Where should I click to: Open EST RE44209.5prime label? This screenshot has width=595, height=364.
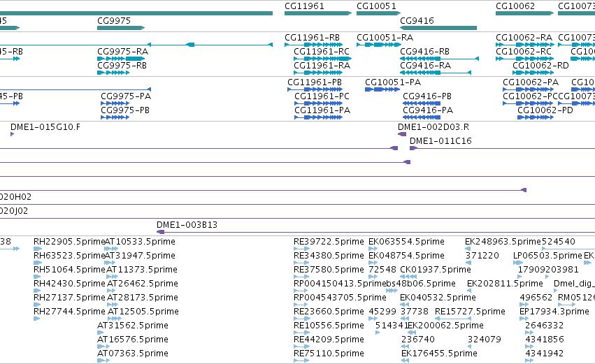(329, 340)
